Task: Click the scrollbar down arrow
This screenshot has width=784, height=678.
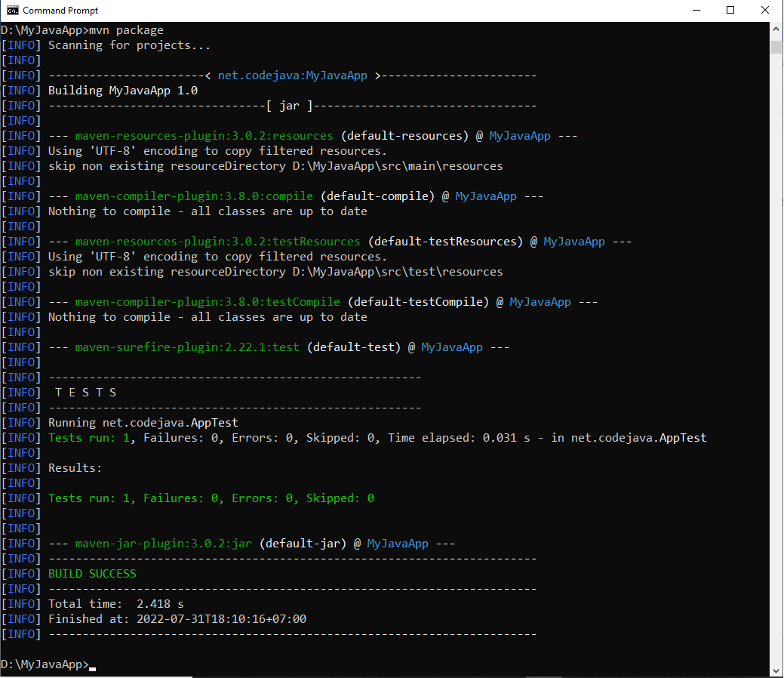Action: coord(776,669)
